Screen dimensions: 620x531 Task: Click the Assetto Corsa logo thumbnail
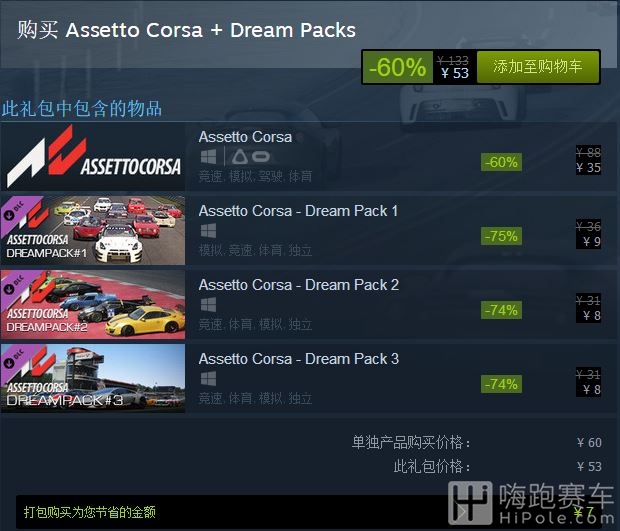click(x=93, y=157)
